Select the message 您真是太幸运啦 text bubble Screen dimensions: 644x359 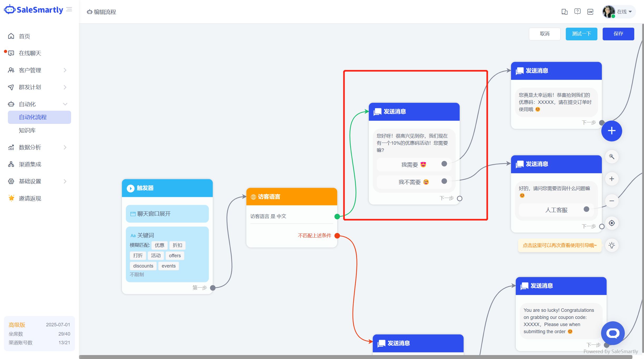[556, 102]
